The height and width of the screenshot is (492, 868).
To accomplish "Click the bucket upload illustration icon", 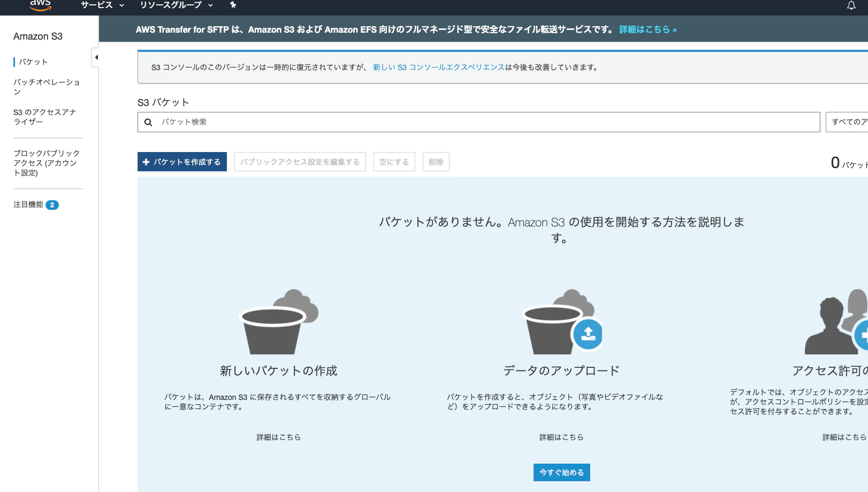I will (x=562, y=322).
